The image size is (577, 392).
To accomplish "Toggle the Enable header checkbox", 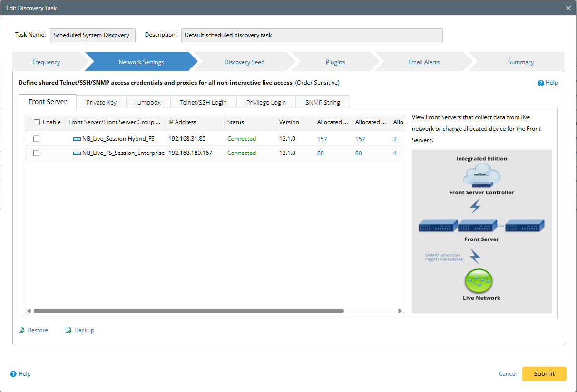I will pyautogui.click(x=37, y=122).
